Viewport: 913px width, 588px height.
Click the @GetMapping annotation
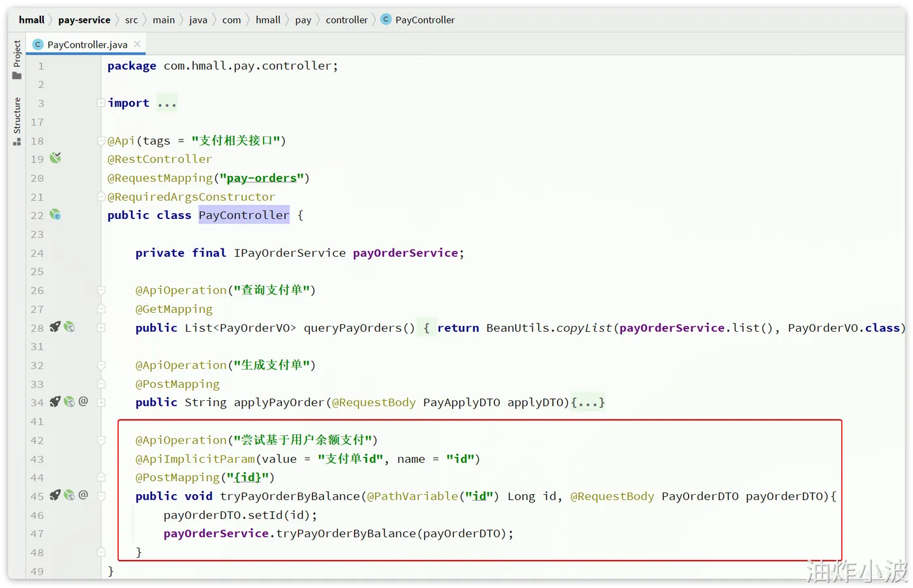(x=174, y=309)
